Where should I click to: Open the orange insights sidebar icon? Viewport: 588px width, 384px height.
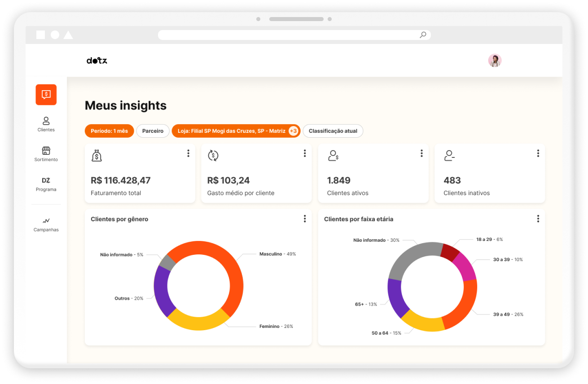[46, 95]
